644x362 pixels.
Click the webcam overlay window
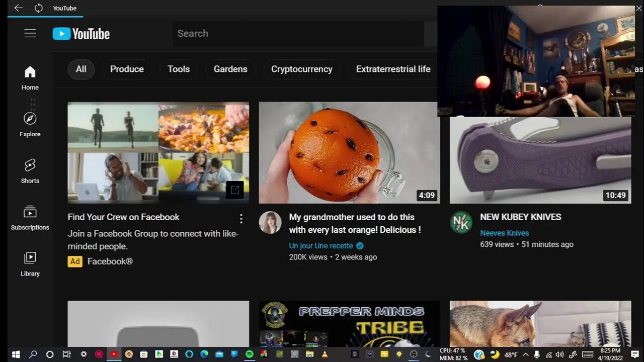coord(536,61)
